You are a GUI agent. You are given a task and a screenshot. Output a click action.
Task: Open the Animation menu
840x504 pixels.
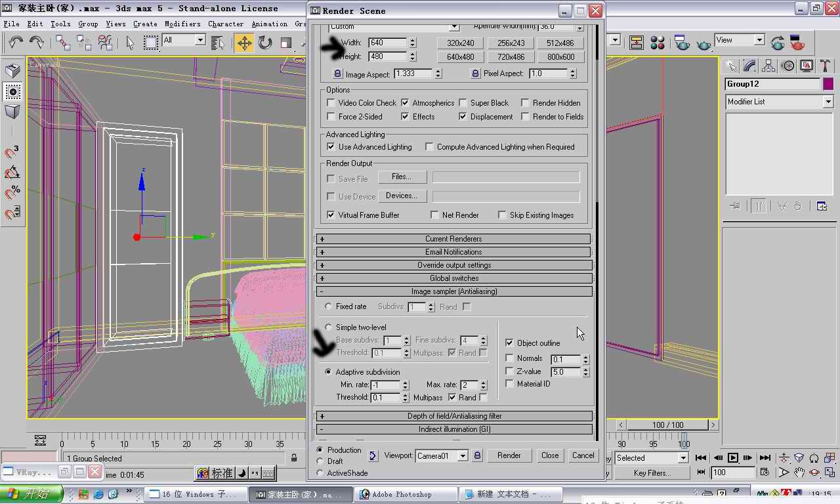point(270,24)
